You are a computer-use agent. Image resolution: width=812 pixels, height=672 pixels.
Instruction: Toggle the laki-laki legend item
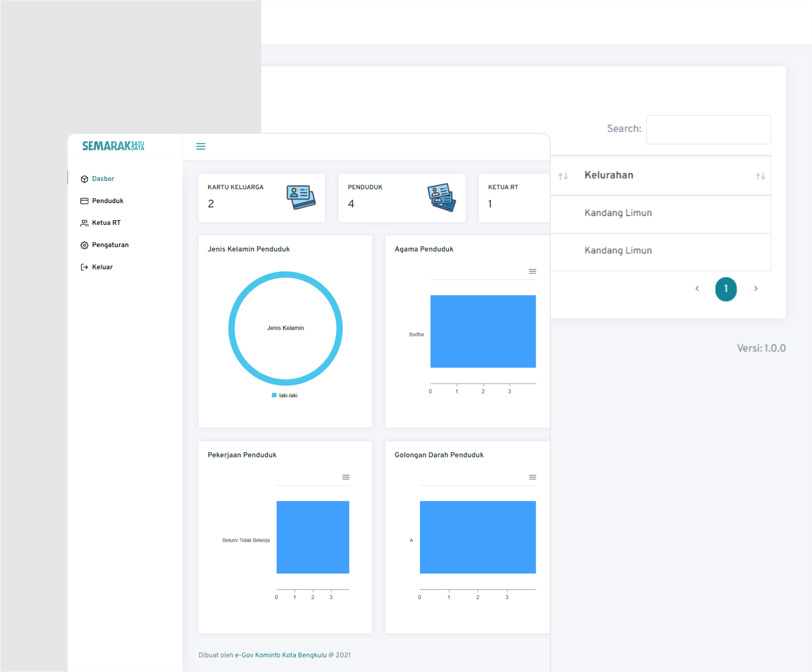[x=284, y=396]
